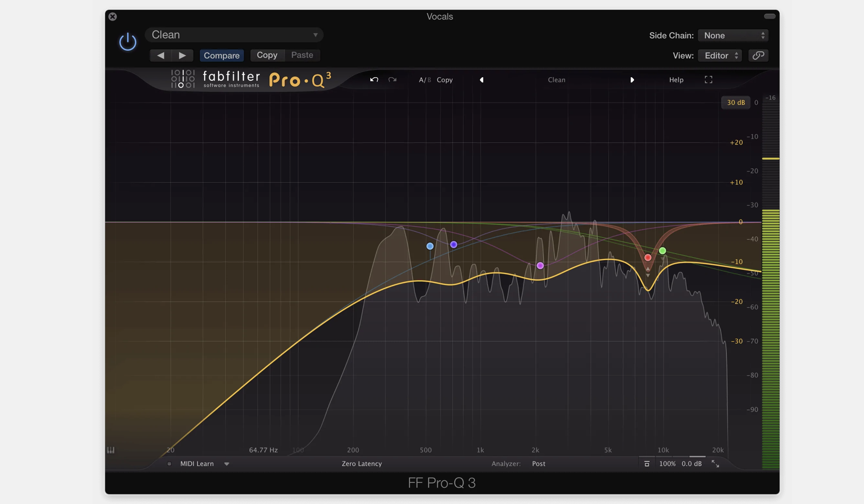
Task: Click the FabFilter Pro-Q 3 logo
Action: (x=251, y=79)
